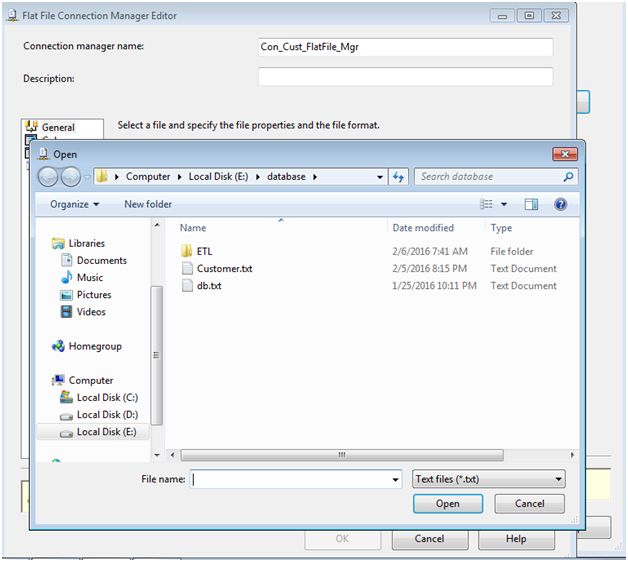
Task: Click the New folder button
Action: (148, 204)
